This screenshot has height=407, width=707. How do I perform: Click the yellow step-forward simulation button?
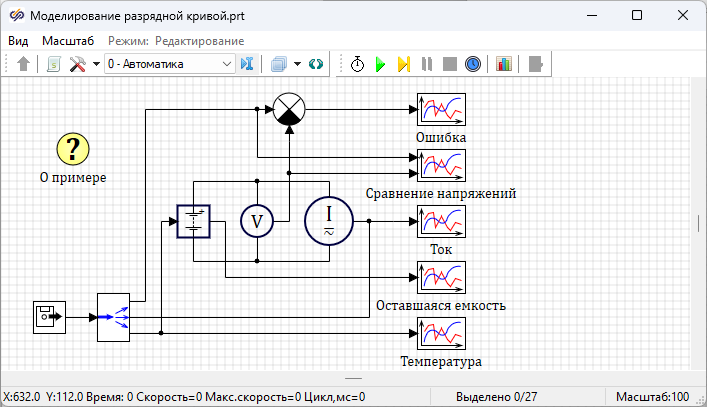[404, 64]
